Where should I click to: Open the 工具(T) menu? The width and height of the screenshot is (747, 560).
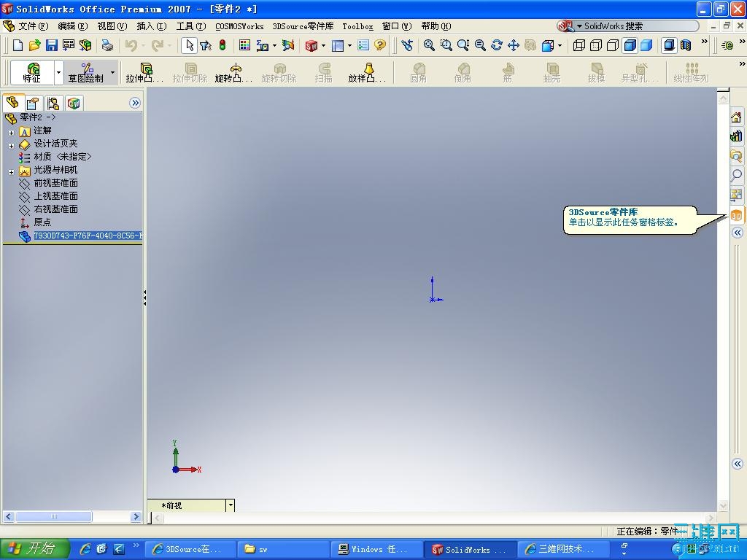(191, 26)
